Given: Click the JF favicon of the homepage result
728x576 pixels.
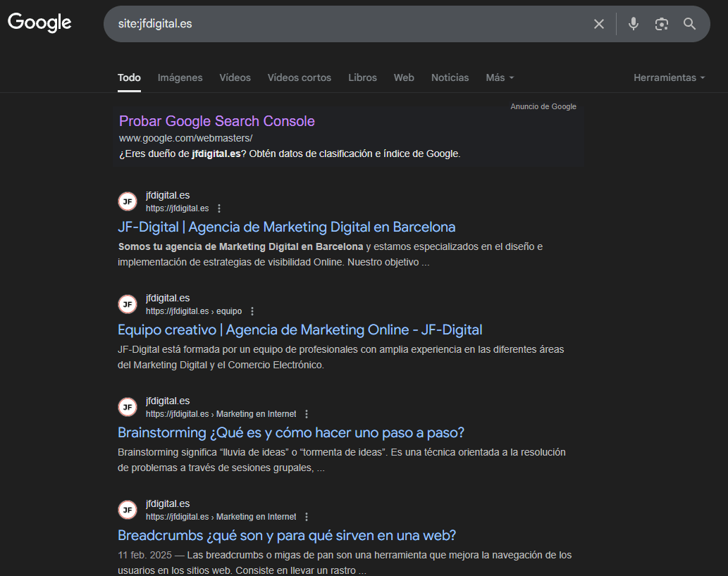Looking at the screenshot, I should (128, 201).
